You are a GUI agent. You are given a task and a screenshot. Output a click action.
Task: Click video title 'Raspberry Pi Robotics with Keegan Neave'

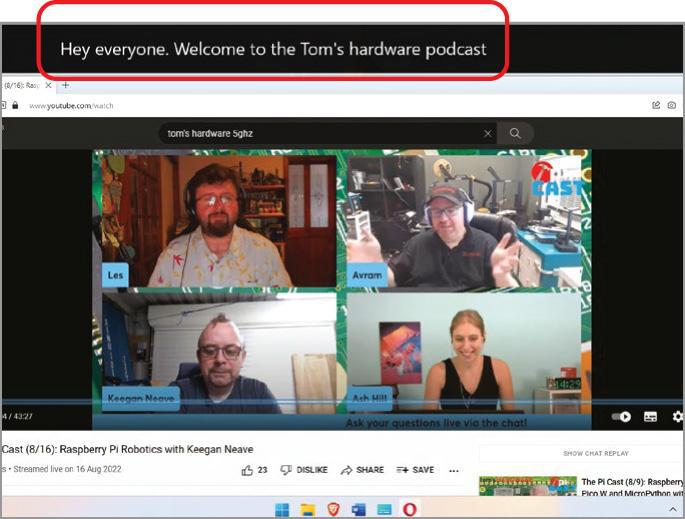coord(156,449)
